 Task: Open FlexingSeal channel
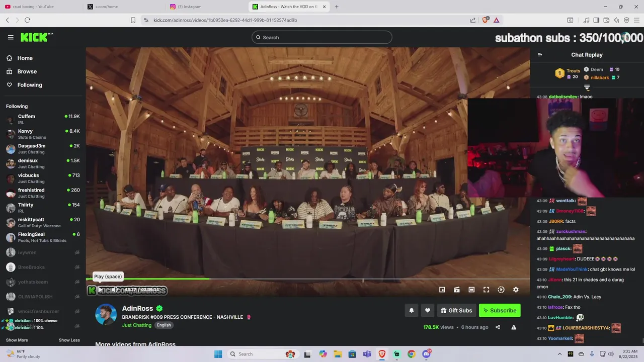click(x=43, y=237)
